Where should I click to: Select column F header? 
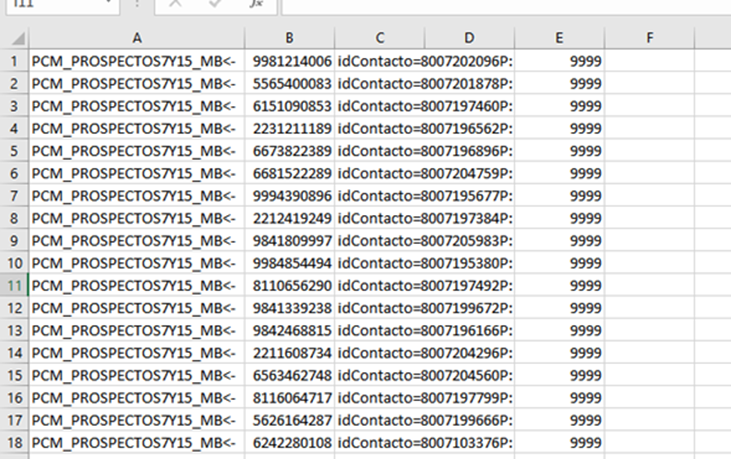(x=649, y=39)
